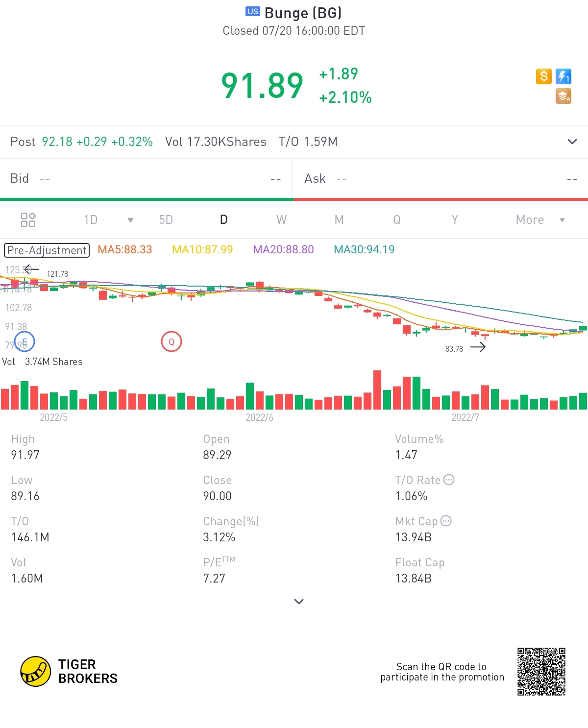The height and width of the screenshot is (728, 588).
Task: Tap the red Q quarterly marker on chart
Action: click(x=171, y=341)
